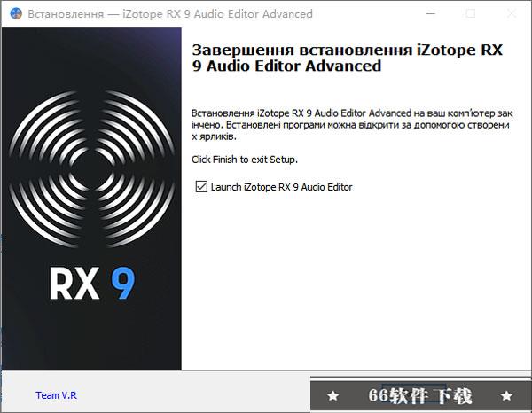Click the empty white area below the checkbox
532x413 pixels.
coord(356,282)
